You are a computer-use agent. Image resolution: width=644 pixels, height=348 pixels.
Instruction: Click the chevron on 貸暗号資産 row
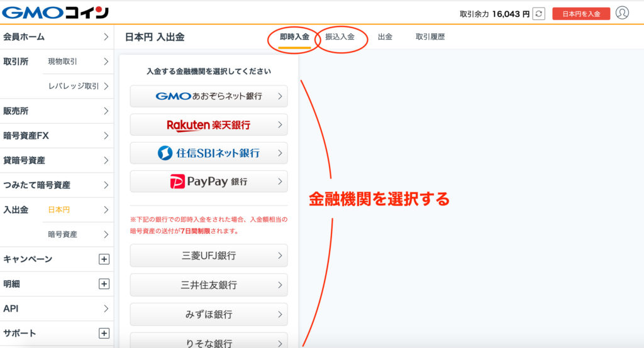pyautogui.click(x=106, y=160)
